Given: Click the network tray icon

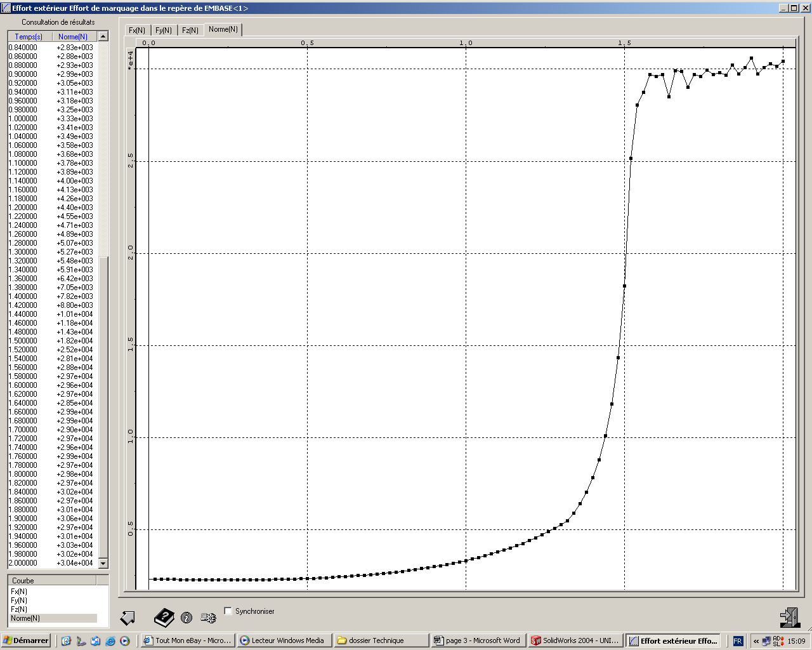Looking at the screenshot, I should 766,641.
